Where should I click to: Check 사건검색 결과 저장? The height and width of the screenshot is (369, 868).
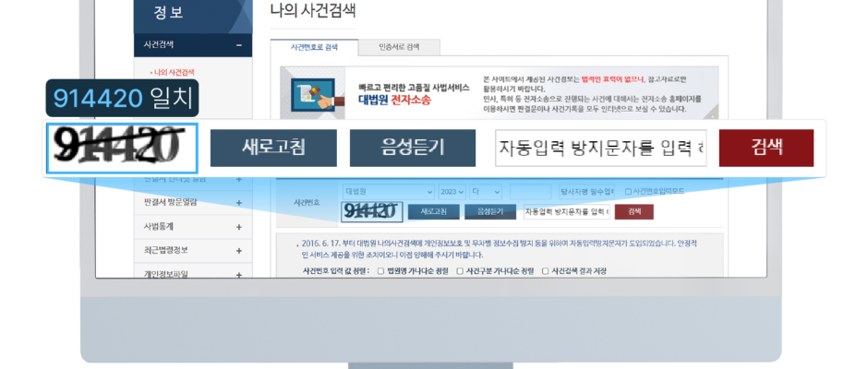(x=545, y=271)
